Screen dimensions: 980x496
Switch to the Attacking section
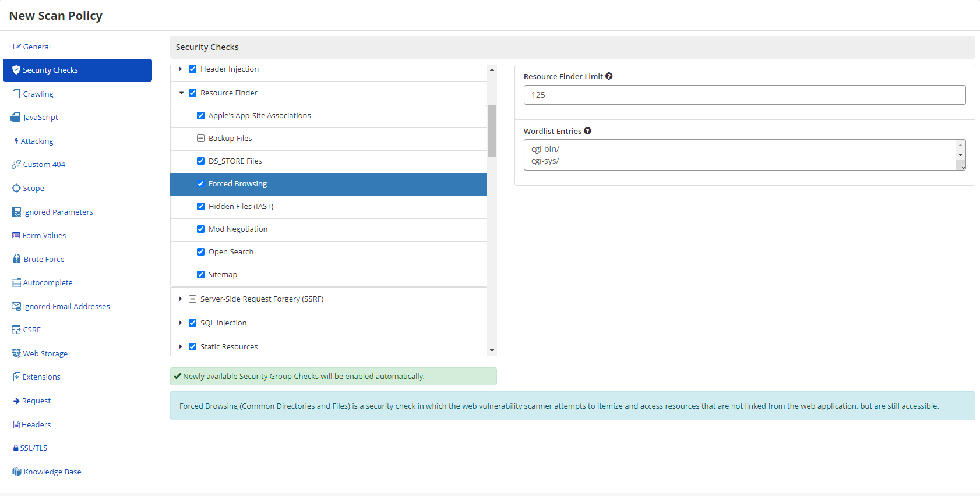[37, 141]
